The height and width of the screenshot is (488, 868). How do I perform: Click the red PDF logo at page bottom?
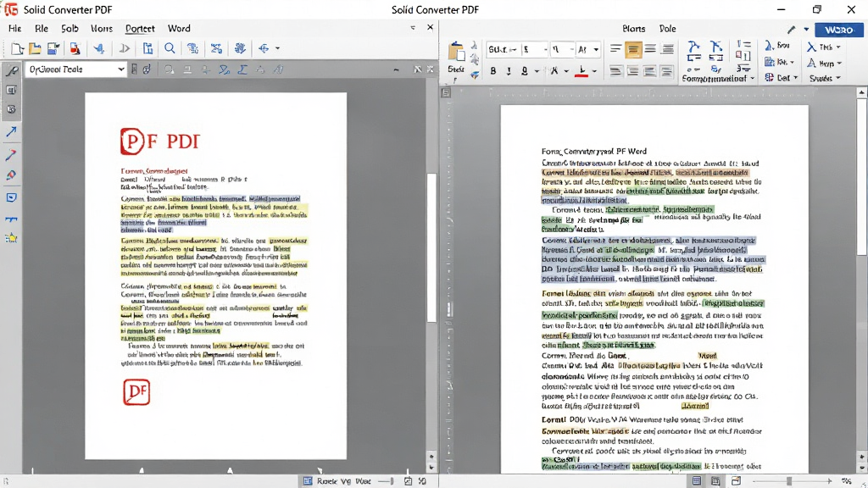pyautogui.click(x=136, y=391)
